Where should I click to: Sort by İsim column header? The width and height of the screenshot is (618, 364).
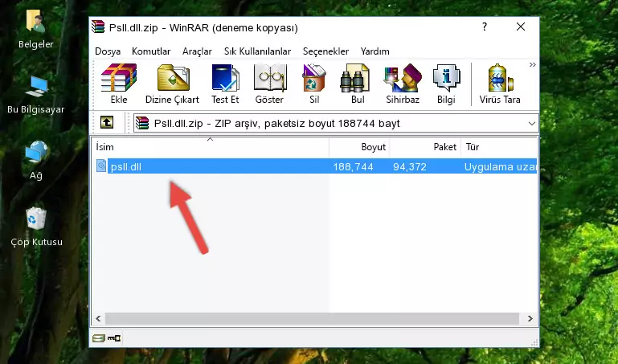[x=211, y=147]
